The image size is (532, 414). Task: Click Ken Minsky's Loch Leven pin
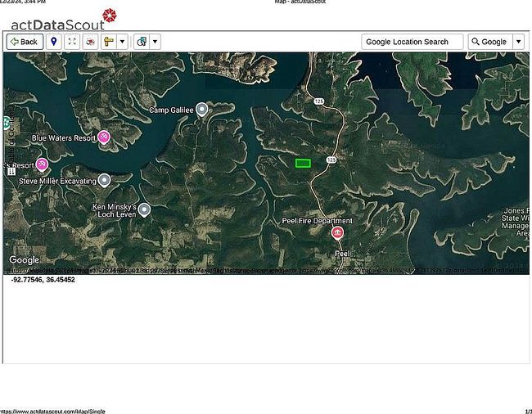tap(145, 210)
